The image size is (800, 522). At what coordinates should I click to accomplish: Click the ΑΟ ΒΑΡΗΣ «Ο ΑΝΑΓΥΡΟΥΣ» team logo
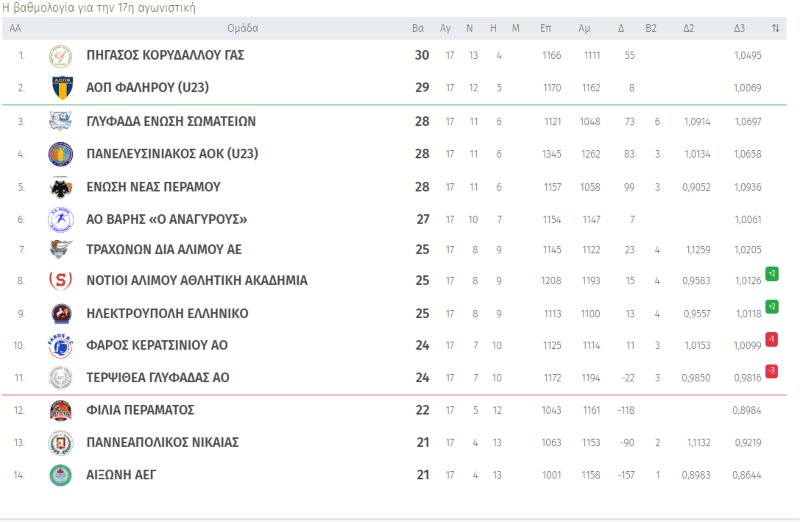(x=60, y=219)
